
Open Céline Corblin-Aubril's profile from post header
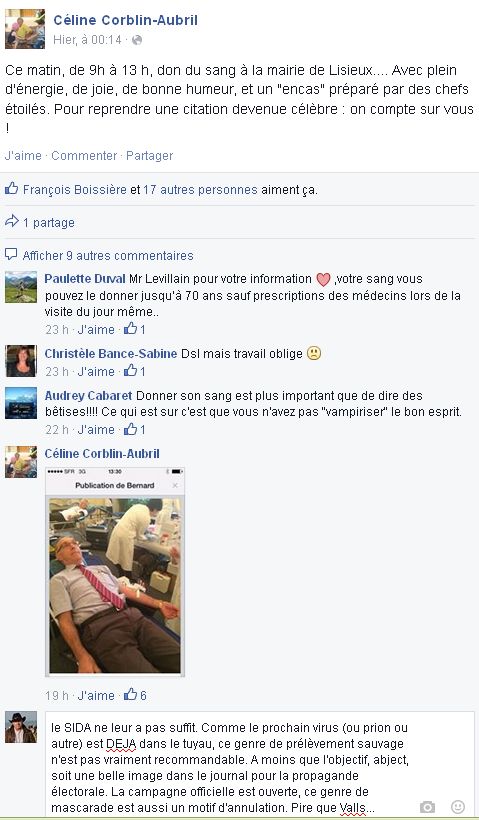tap(126, 20)
